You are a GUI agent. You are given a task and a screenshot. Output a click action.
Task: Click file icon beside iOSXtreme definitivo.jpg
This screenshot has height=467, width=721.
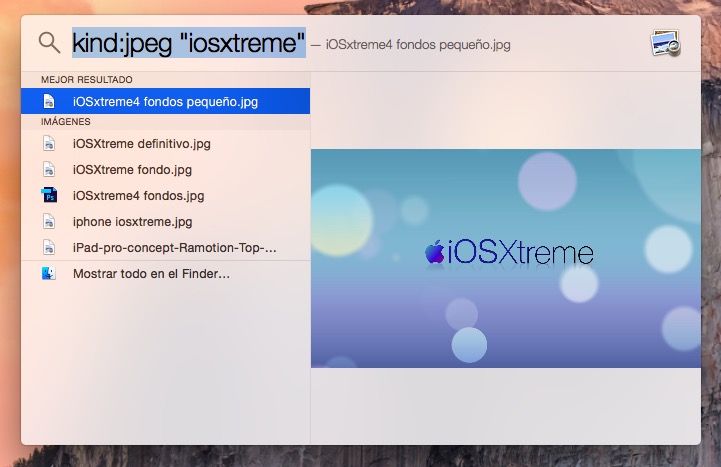click(49, 143)
